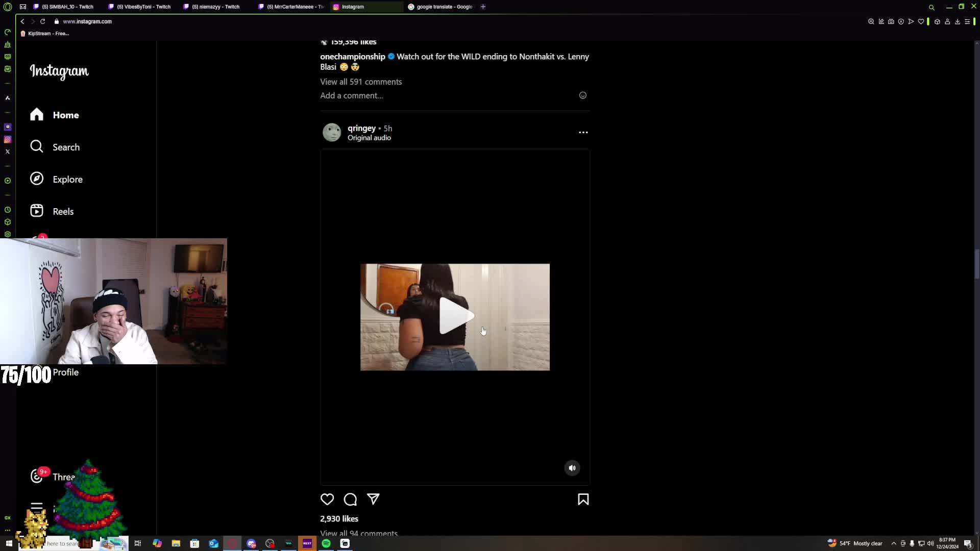Open a new browser tab

tap(483, 7)
